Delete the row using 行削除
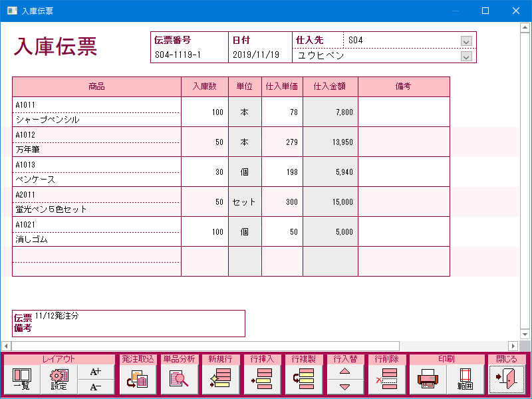The height and width of the screenshot is (399, 532). 386,380
